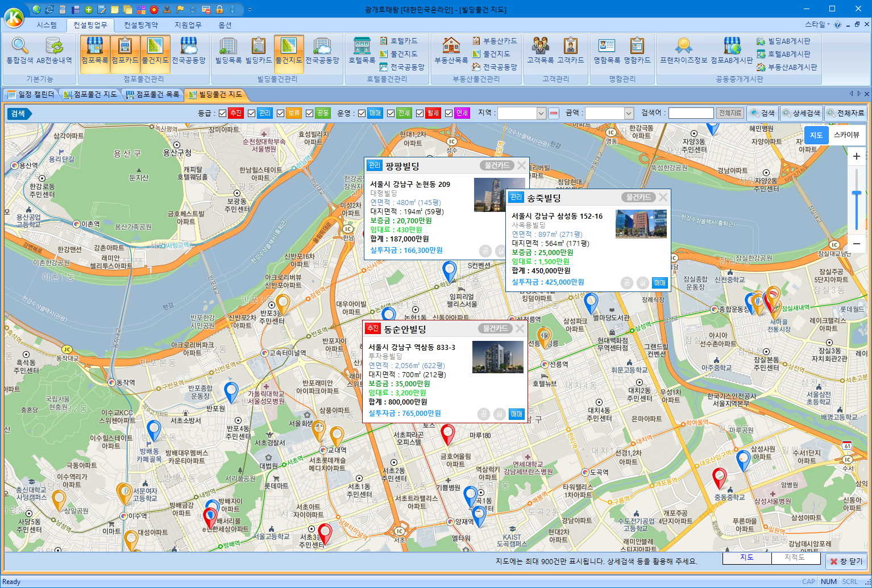872x588 pixels.
Task: Open the 통합검색 integrated search tool
Action: click(20, 51)
